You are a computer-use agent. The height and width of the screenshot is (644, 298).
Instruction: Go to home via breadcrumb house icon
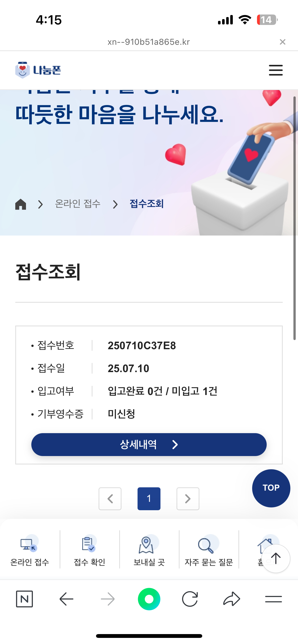click(x=21, y=204)
